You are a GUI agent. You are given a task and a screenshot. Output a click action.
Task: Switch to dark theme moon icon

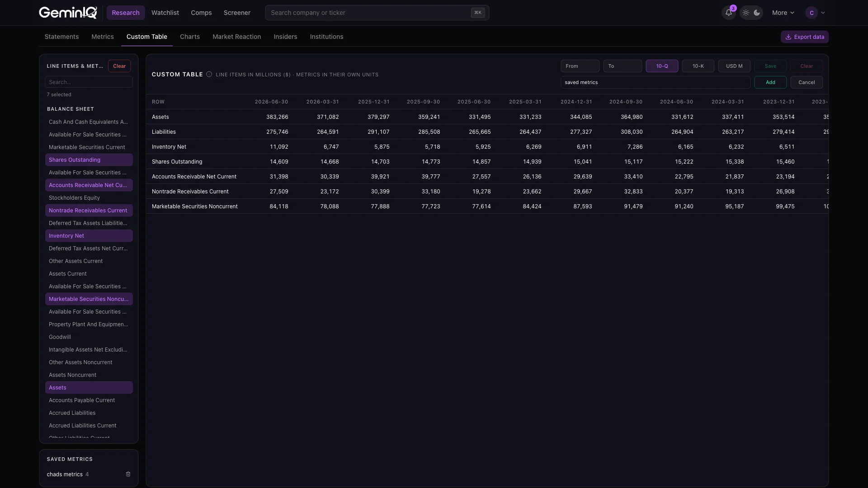757,13
